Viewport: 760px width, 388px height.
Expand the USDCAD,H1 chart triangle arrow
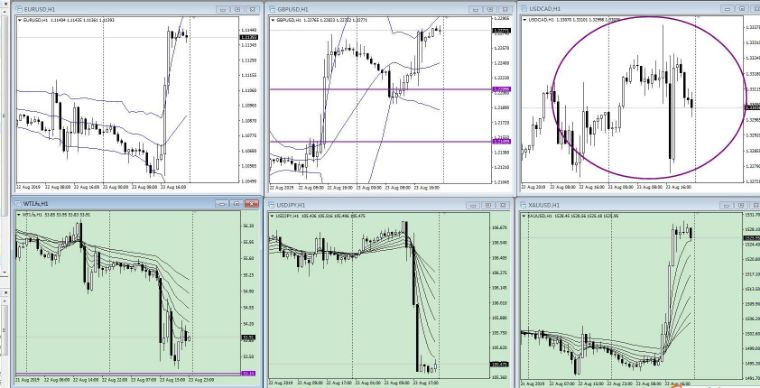click(x=525, y=20)
